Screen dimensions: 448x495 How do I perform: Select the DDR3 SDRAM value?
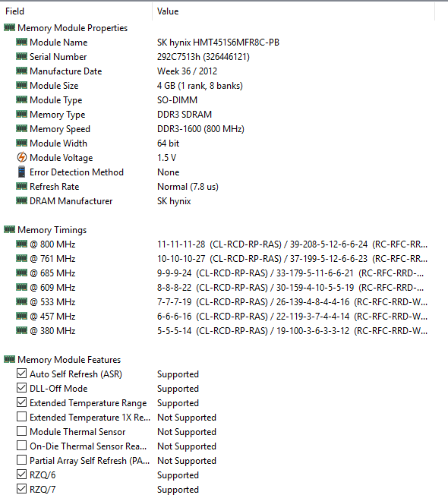point(185,115)
